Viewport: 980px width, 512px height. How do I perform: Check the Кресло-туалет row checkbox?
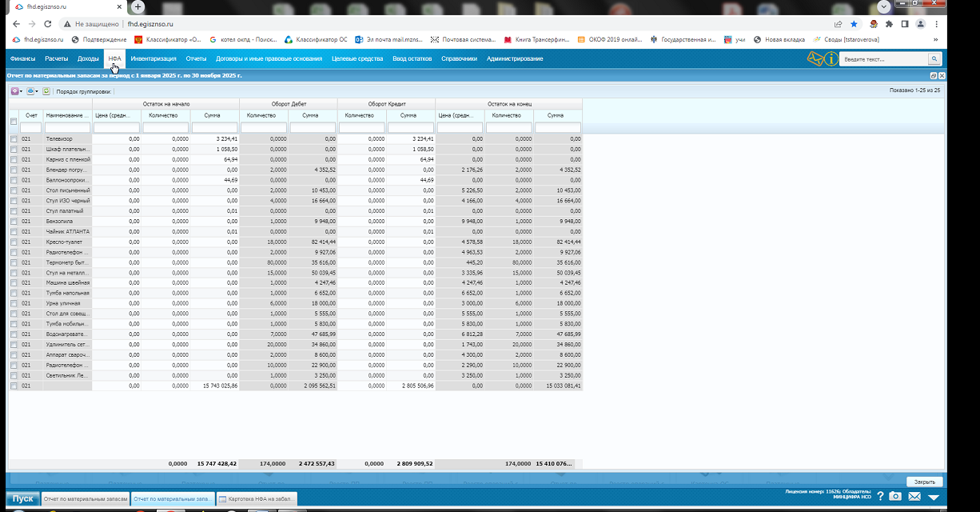(14, 242)
